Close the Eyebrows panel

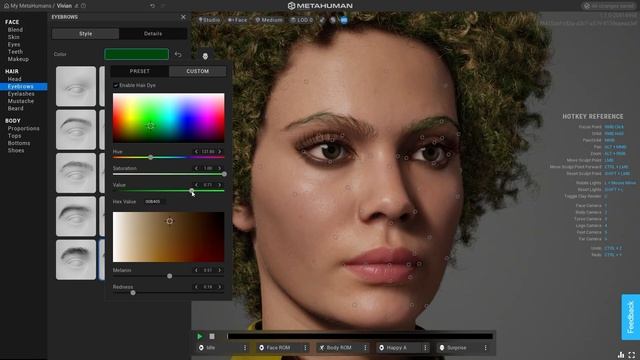point(183,17)
